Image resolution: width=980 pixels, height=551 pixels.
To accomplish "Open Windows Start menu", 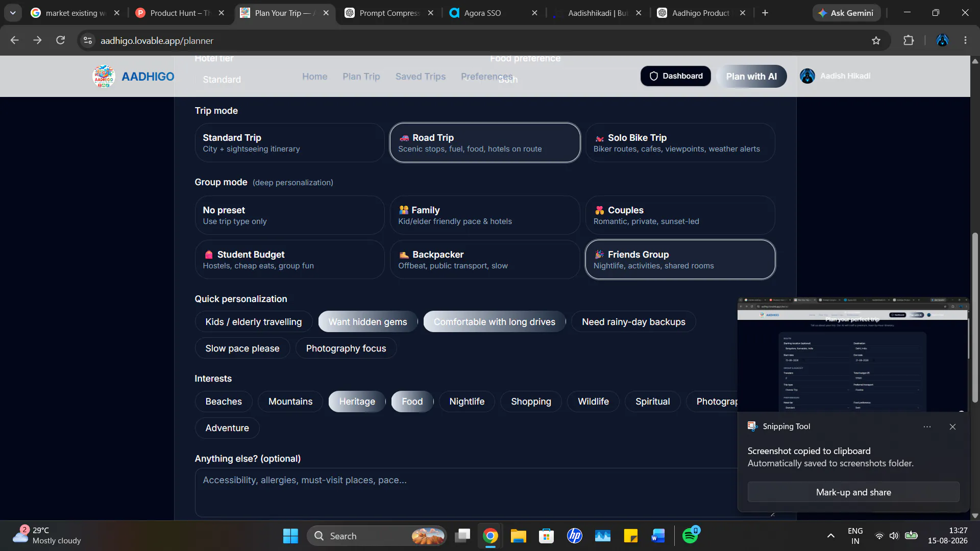I will click(290, 536).
